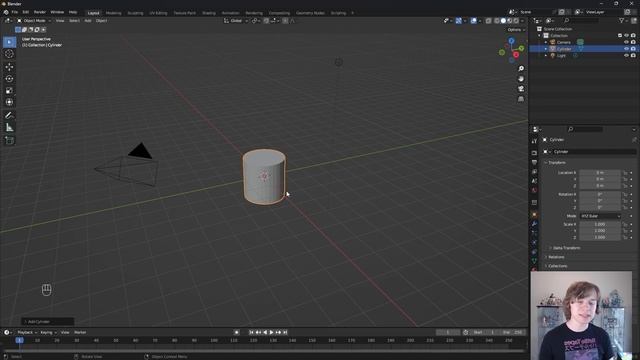
Task: Open the File menu
Action: click(15, 12)
